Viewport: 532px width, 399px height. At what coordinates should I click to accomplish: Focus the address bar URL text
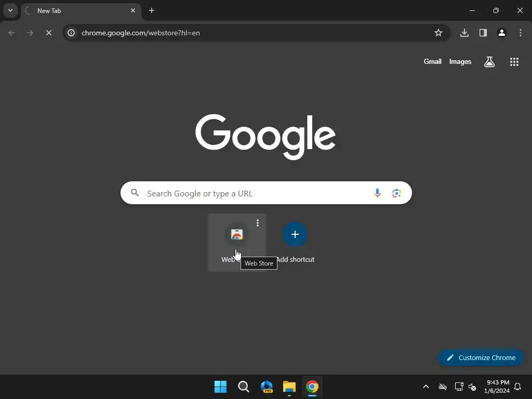tap(140, 33)
